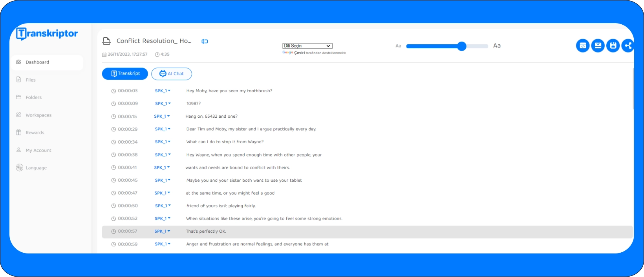Viewport: 644px width, 277px height.
Task: Click the transcript vertical scrollbar
Action: click(633, 89)
